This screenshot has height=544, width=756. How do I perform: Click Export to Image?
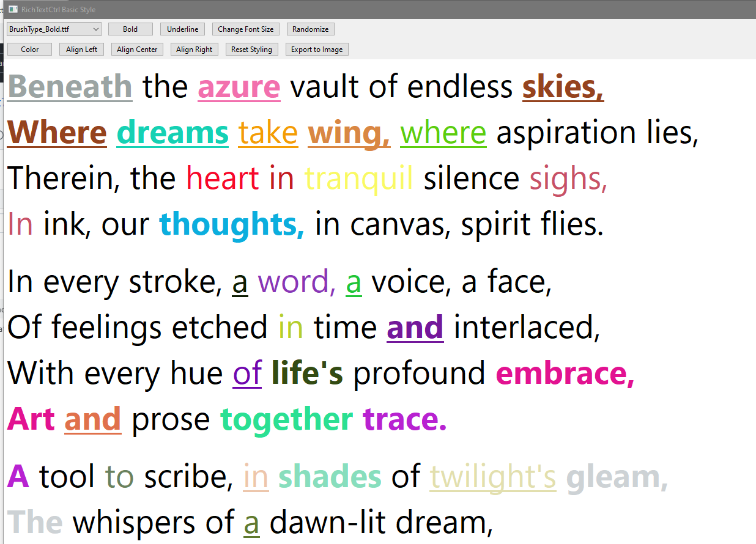316,49
